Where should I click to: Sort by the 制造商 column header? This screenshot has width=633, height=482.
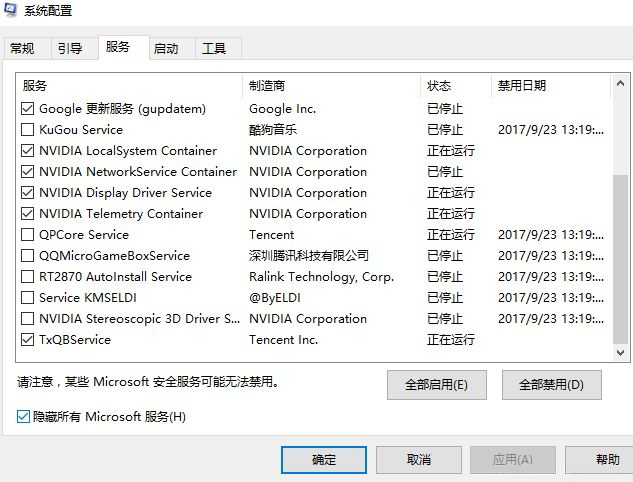click(x=331, y=86)
